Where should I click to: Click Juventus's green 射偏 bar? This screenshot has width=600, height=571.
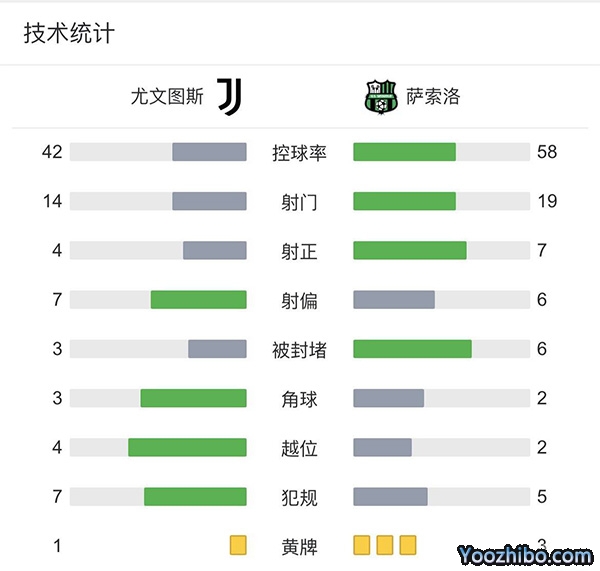click(198, 300)
